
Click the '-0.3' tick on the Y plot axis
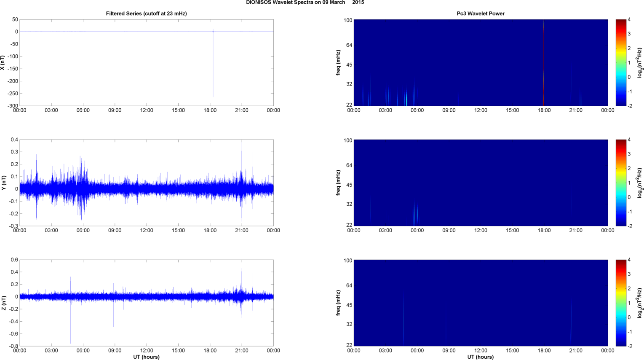click(13, 226)
